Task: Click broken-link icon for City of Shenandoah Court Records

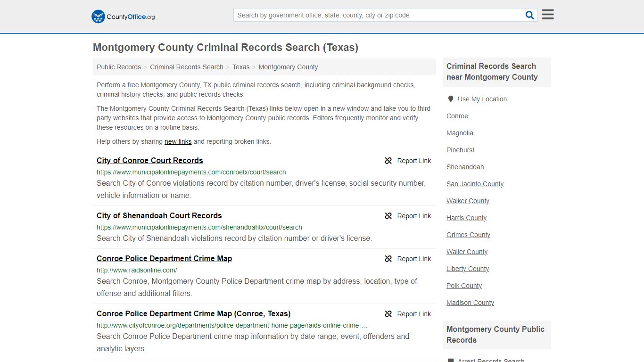Action: (x=388, y=216)
